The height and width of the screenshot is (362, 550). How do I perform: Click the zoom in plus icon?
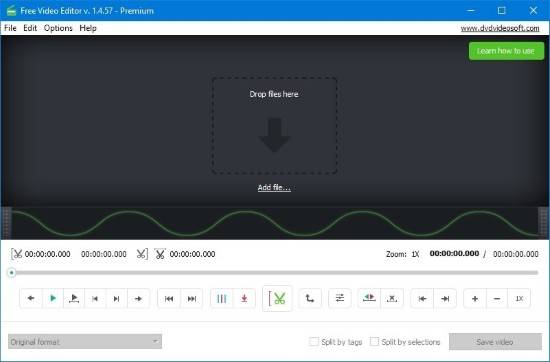(x=475, y=299)
